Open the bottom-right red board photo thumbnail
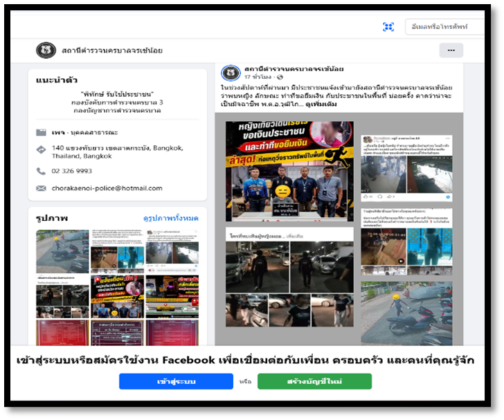 172,333
